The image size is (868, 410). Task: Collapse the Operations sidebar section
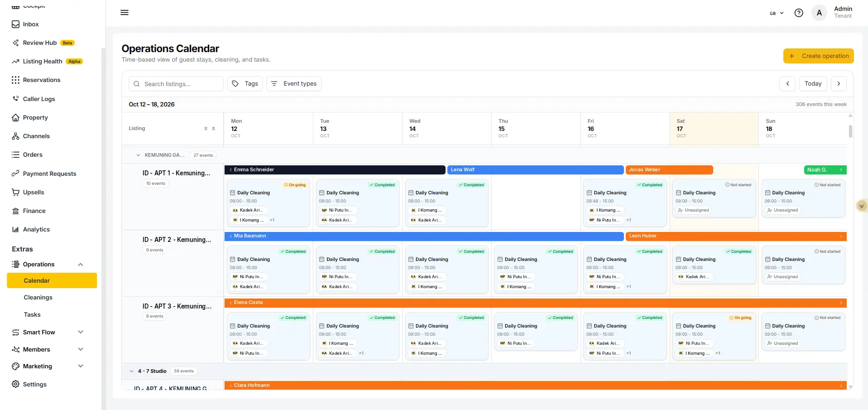point(81,265)
